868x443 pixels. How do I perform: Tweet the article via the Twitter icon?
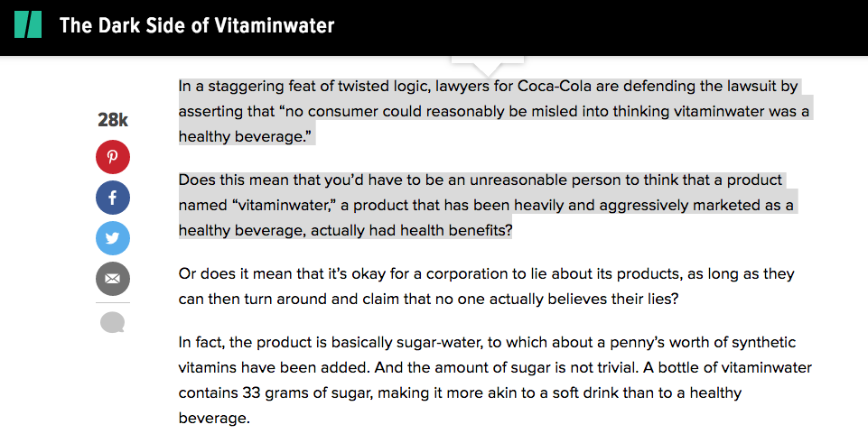point(113,238)
